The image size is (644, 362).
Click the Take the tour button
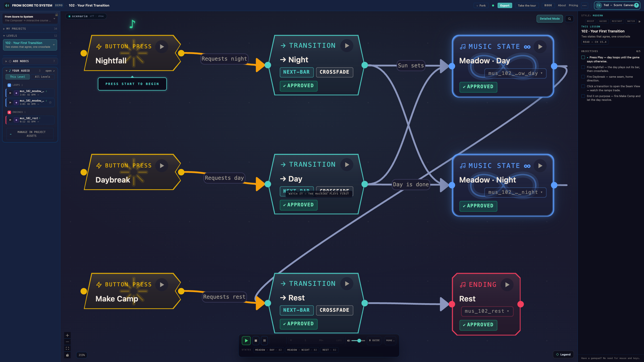tap(527, 6)
